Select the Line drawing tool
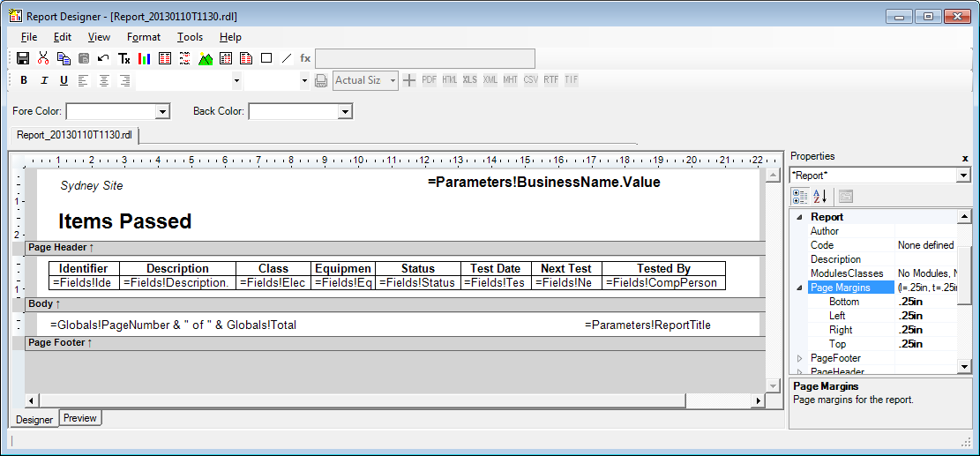Viewport: 980px width, 456px height. point(286,58)
